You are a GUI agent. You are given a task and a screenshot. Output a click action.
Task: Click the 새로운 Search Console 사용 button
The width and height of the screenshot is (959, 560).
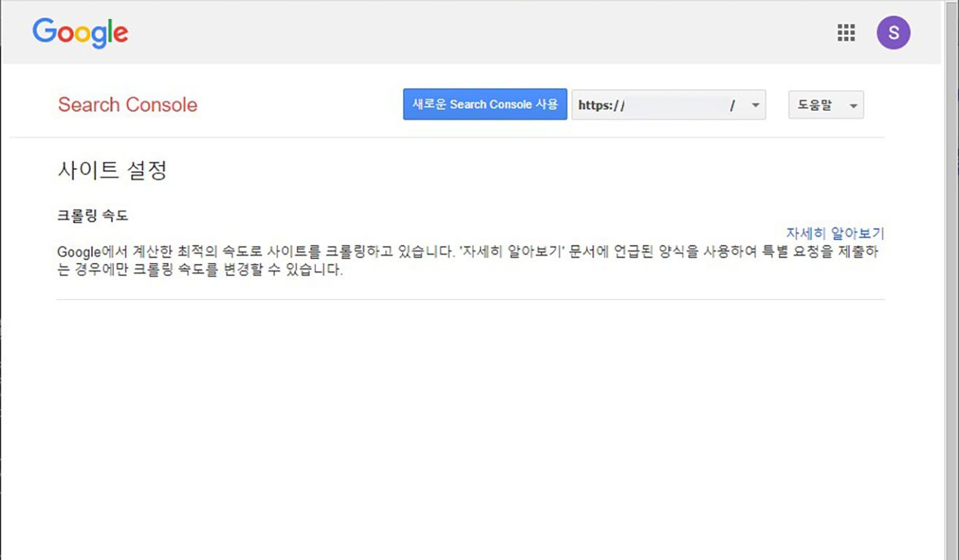click(x=485, y=104)
